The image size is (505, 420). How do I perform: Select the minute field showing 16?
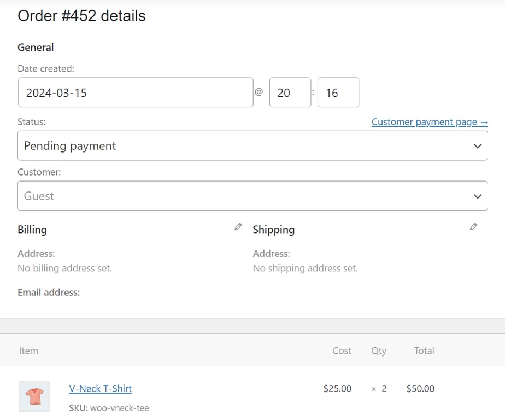(x=339, y=92)
